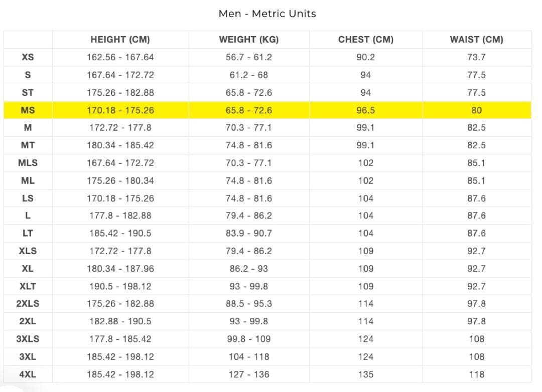Click the CHEST (CM) column header
The width and height of the screenshot is (542, 392).
coord(366,40)
